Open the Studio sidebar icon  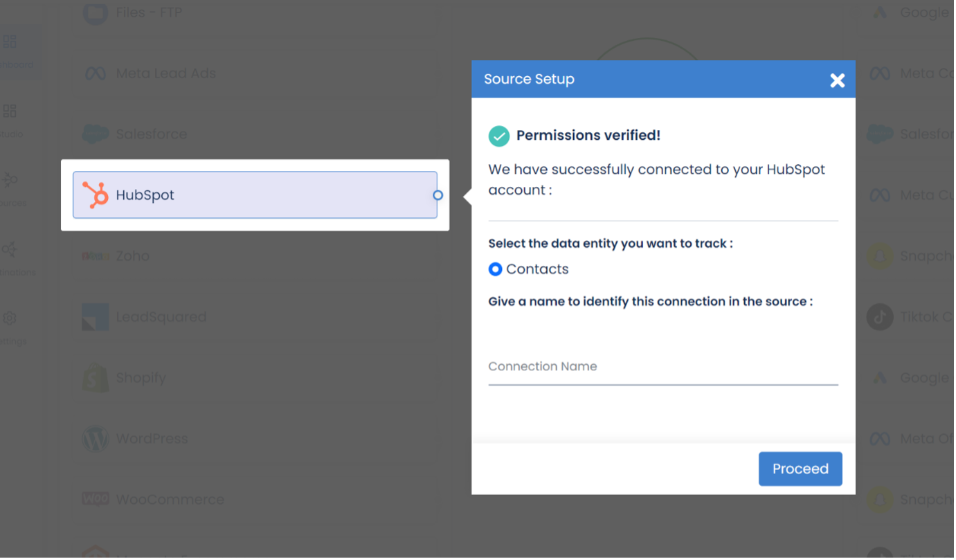tap(10, 111)
